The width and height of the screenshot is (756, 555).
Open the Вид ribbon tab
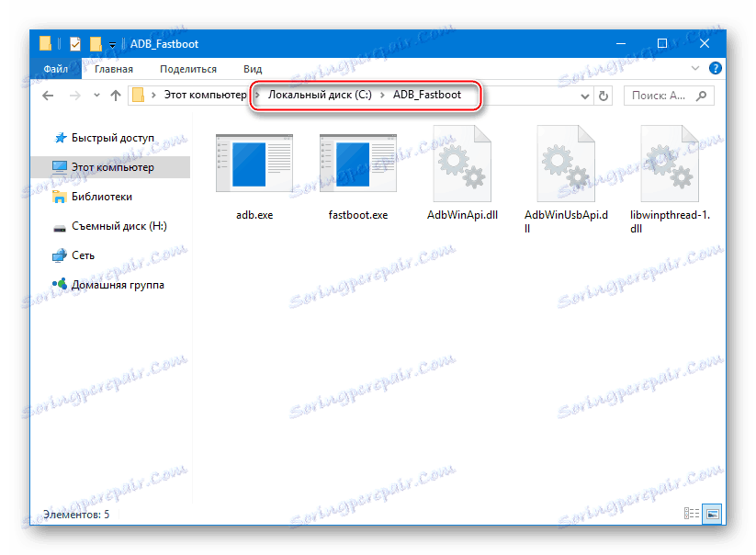pos(253,69)
